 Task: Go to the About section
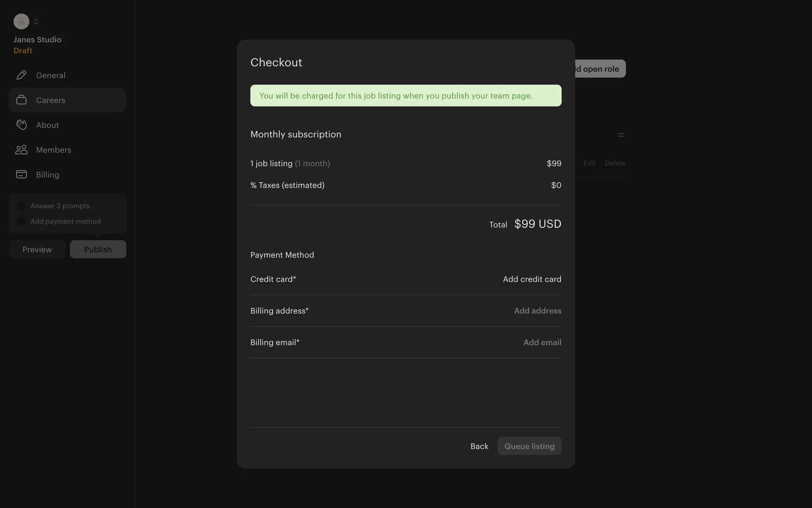47,125
